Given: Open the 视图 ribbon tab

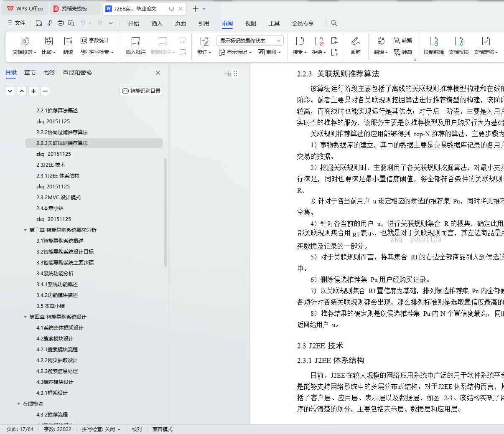Looking at the screenshot, I should pos(251,23).
